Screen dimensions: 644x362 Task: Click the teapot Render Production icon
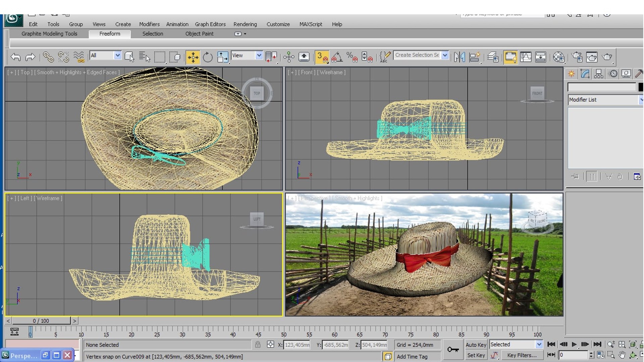(x=607, y=57)
